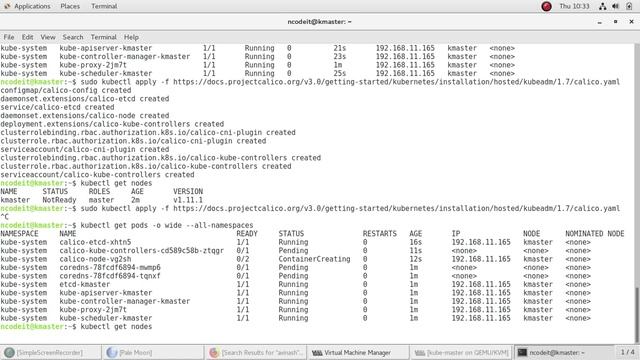Click the deployment.extensions/calico-kube-controllers created line
Image resolution: width=640 pixels, height=360 pixels.
click(x=112, y=124)
